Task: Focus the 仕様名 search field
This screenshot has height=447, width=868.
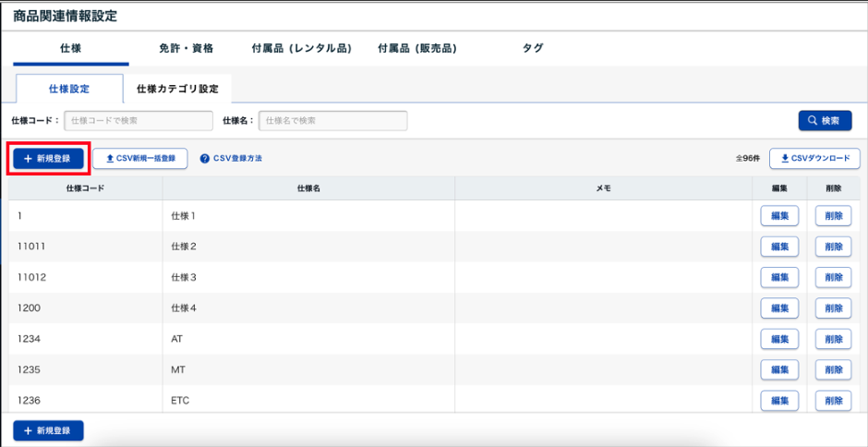Action: coord(332,120)
